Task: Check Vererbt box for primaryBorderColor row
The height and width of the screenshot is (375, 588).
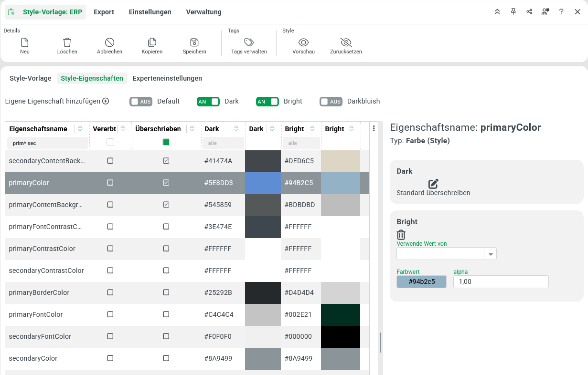Action: 110,292
